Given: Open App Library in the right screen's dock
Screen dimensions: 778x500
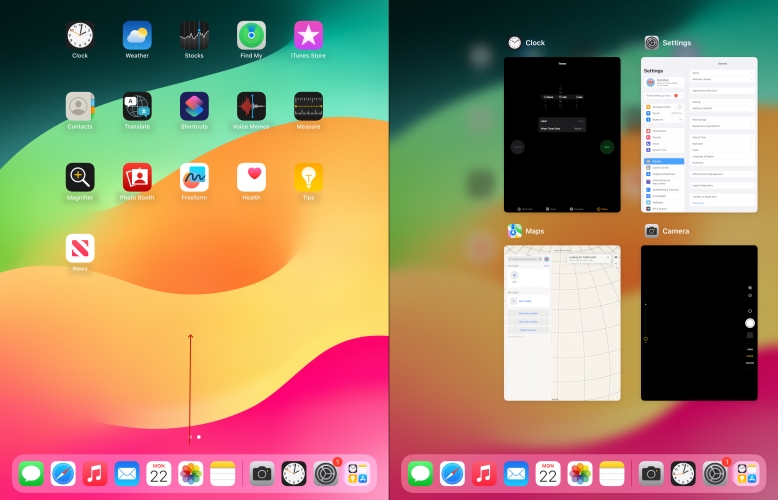Looking at the screenshot, I should pos(747,474).
